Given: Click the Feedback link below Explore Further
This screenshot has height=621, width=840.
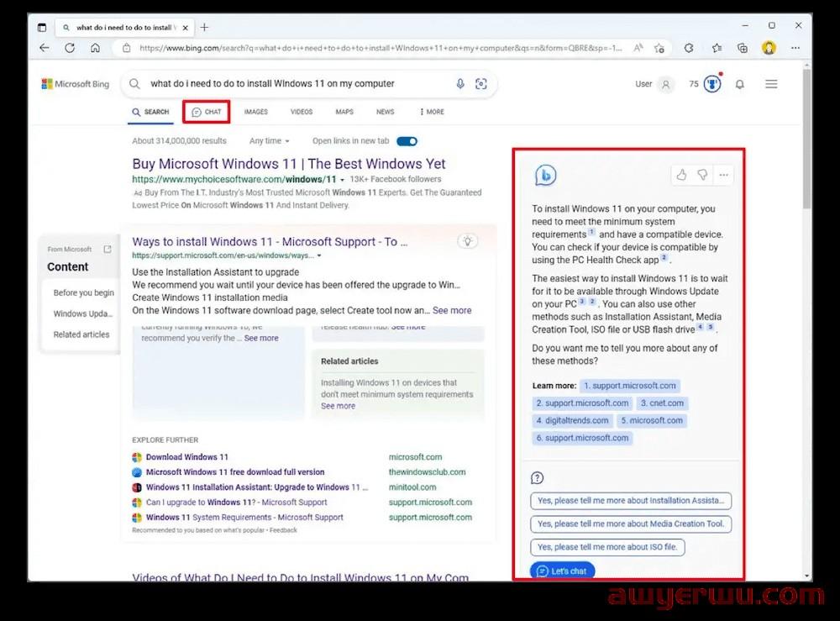Looking at the screenshot, I should pos(283,530).
